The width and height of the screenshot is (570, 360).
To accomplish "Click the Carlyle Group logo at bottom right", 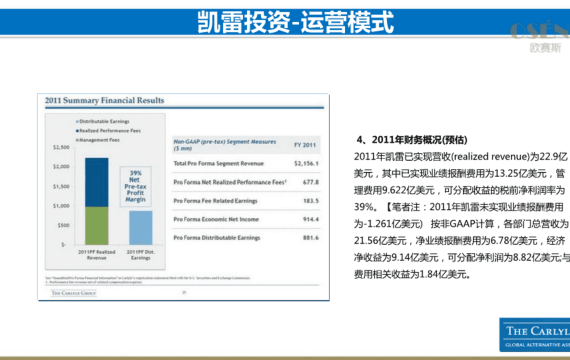I will tap(535, 335).
